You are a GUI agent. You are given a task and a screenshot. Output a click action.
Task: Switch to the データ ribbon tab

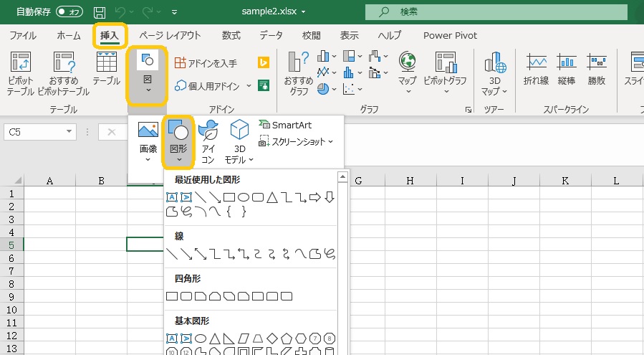pyautogui.click(x=271, y=35)
